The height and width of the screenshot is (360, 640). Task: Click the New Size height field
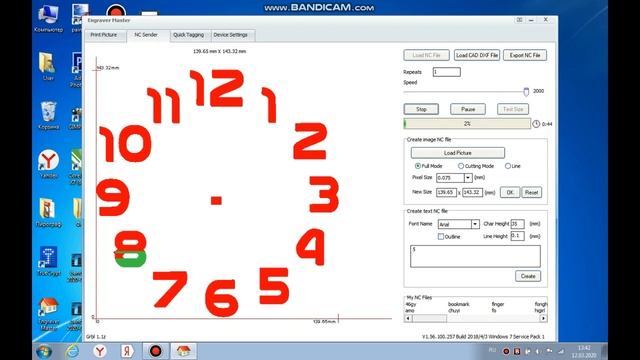coord(473,192)
